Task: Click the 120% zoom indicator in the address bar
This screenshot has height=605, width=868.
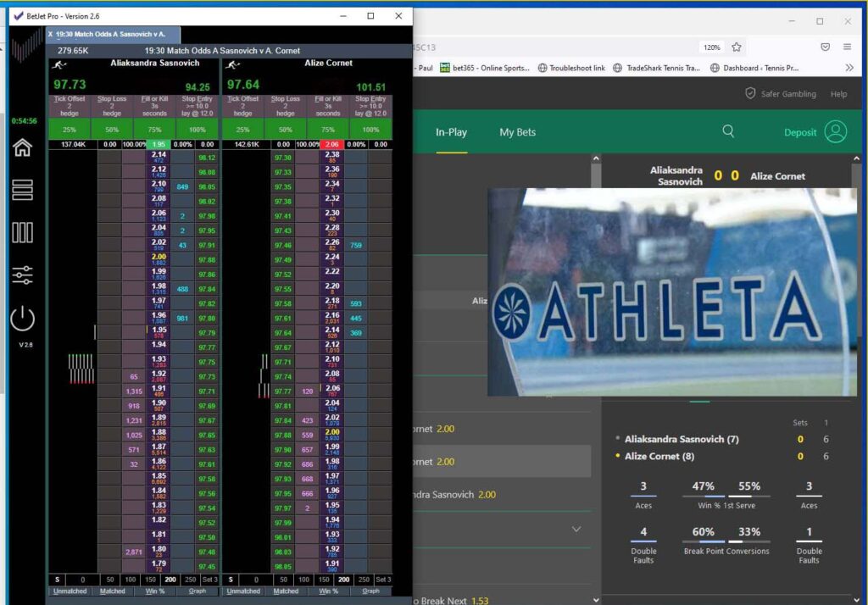Action: (x=711, y=47)
